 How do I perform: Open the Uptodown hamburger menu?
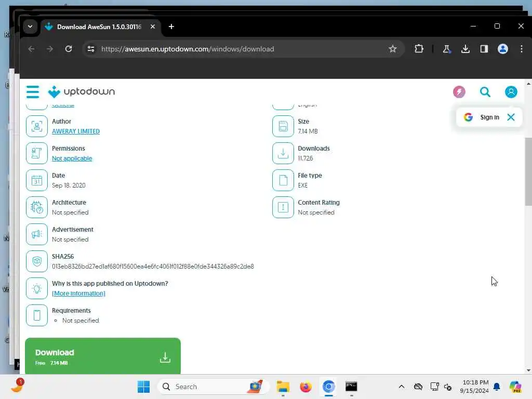(x=33, y=91)
